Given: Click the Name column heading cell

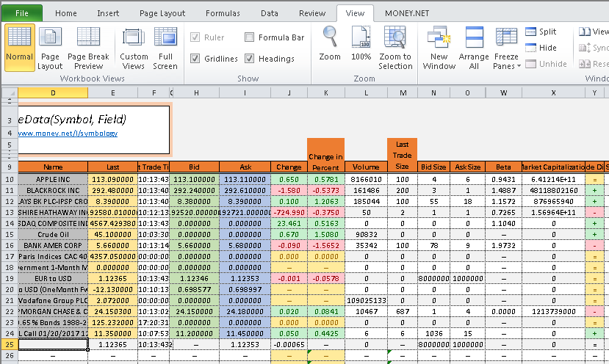Looking at the screenshot, I should (53, 167).
